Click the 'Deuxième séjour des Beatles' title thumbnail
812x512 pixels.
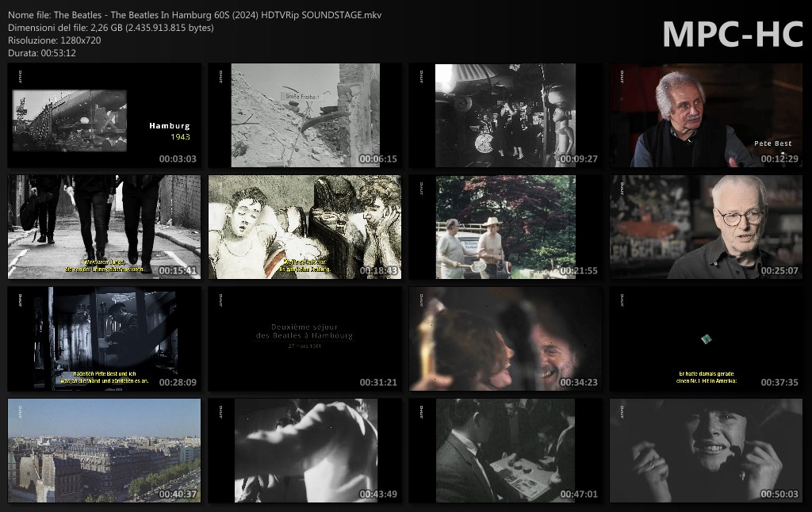[x=304, y=339]
